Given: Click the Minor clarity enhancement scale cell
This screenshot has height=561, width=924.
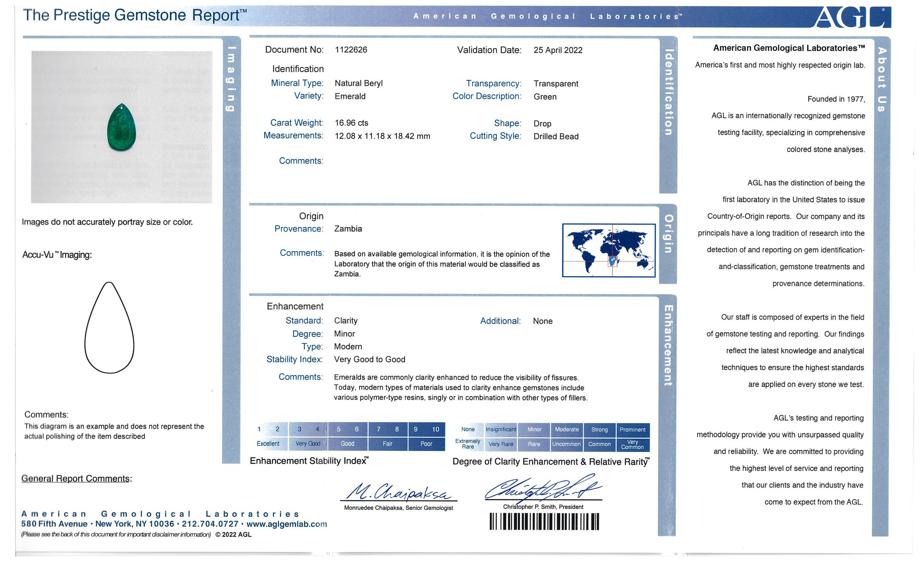Looking at the screenshot, I should click(534, 429).
